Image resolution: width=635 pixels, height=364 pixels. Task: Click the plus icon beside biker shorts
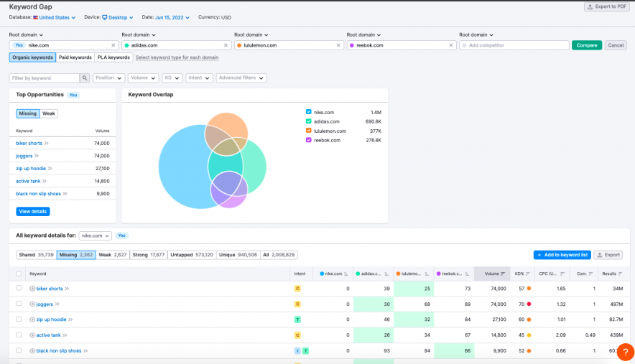point(32,289)
